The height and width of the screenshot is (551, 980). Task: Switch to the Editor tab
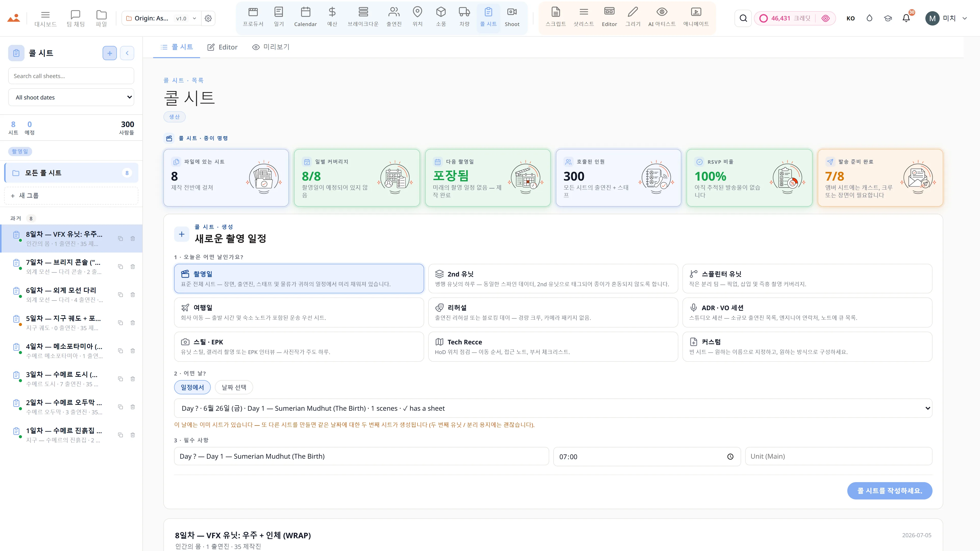coord(222,47)
